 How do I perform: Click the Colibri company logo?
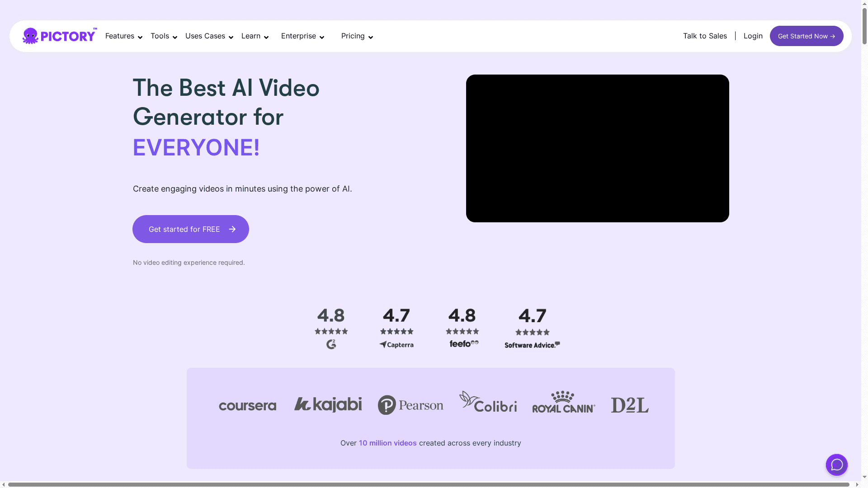point(488,402)
